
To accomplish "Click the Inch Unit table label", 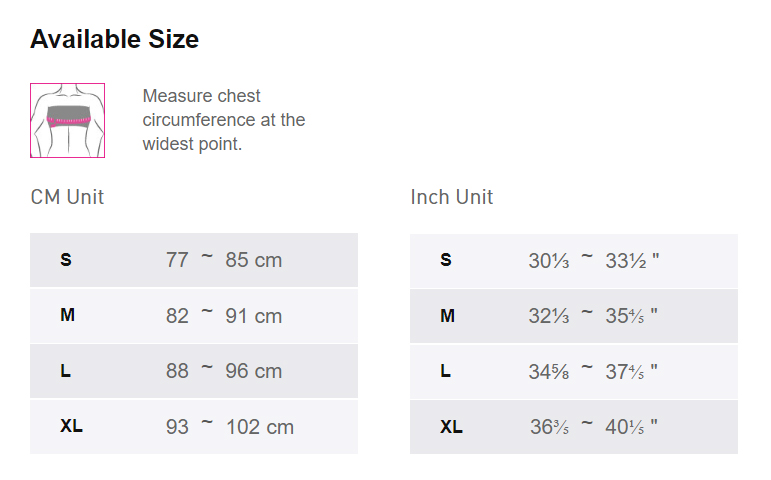I will coord(451,197).
